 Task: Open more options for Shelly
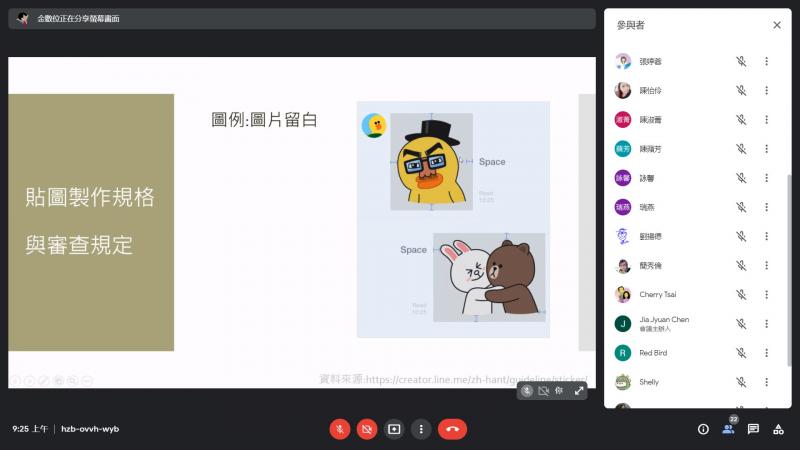(766, 382)
